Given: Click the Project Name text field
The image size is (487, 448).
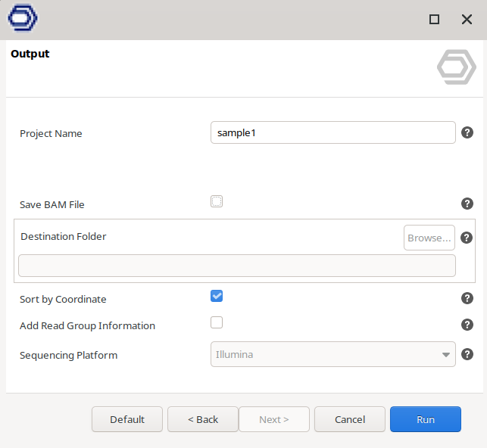Looking at the screenshot, I should (332, 132).
